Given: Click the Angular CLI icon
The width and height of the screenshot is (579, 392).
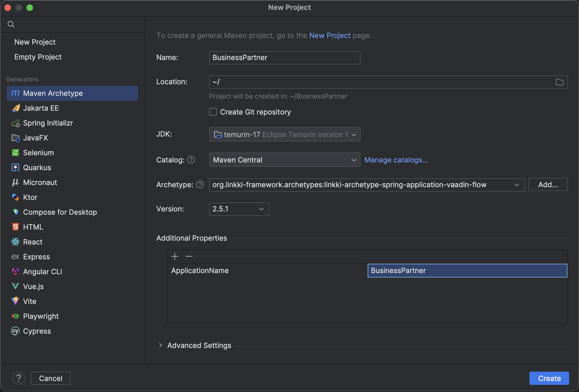Looking at the screenshot, I should [15, 272].
